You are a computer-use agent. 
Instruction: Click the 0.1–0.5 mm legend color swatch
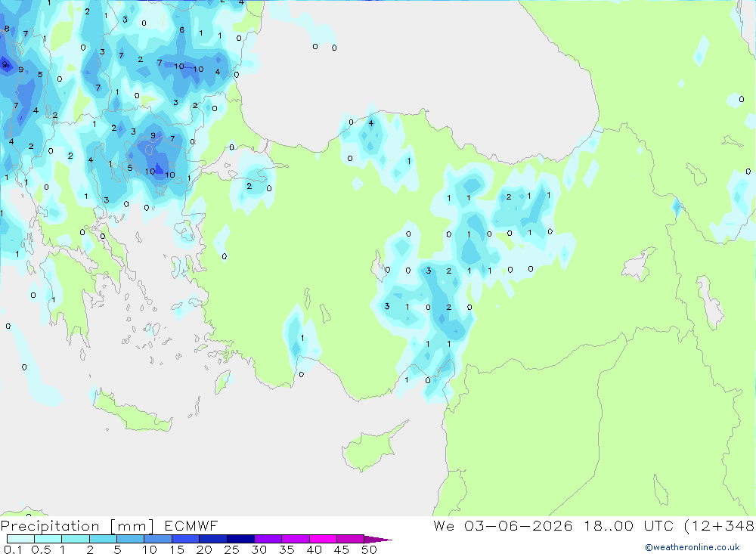tap(20, 539)
